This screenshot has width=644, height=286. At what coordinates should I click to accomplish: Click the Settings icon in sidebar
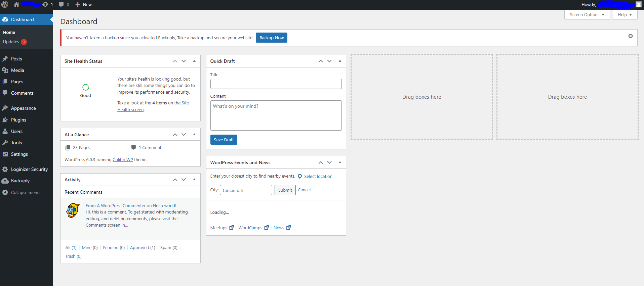point(5,154)
